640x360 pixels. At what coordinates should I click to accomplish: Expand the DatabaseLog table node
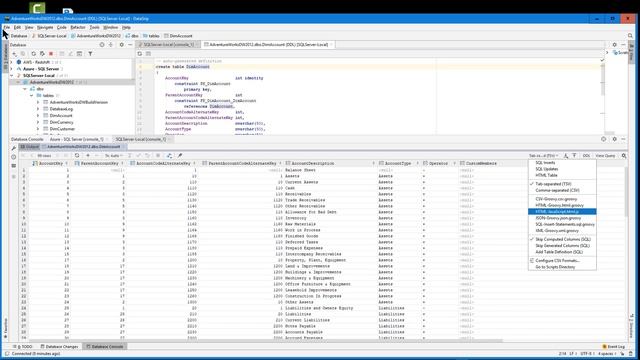(x=38, y=109)
